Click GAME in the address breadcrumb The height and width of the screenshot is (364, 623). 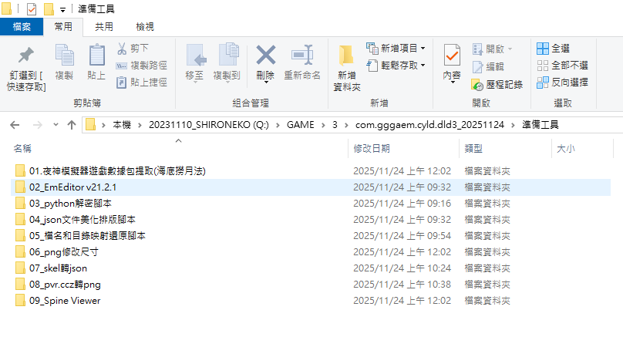300,125
